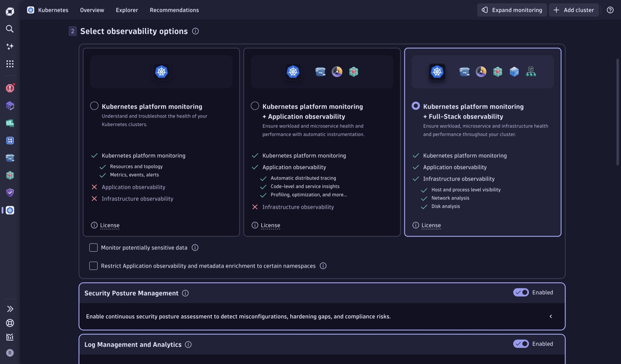Click "Automatic distributed tracing" item
Screen dimensions: 621x364
pyautogui.click(x=303, y=178)
